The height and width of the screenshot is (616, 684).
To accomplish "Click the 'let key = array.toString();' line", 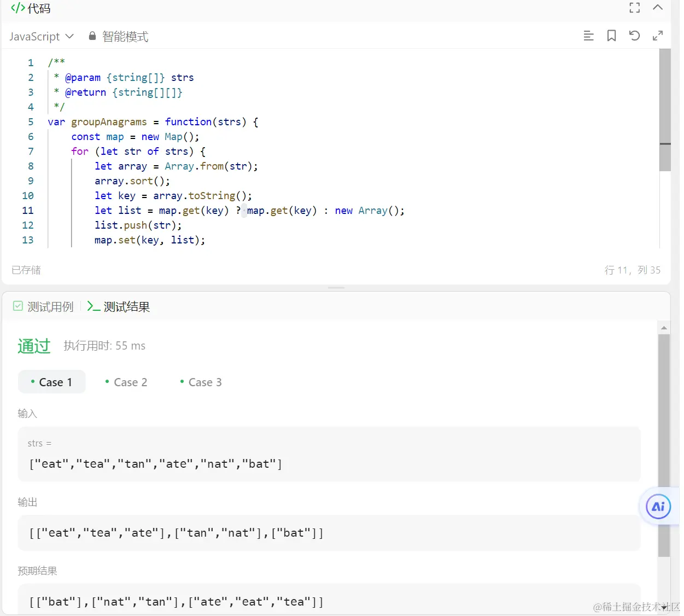I will 173,196.
